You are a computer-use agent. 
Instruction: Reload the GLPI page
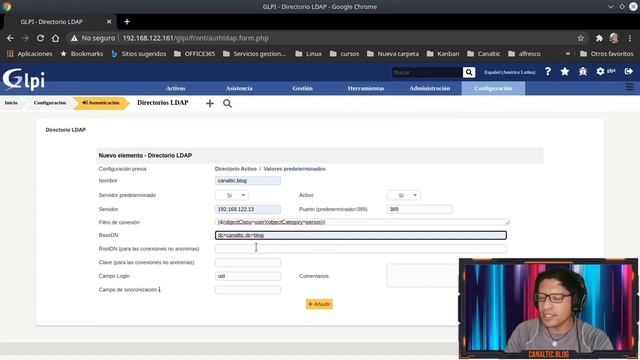(x=40, y=38)
